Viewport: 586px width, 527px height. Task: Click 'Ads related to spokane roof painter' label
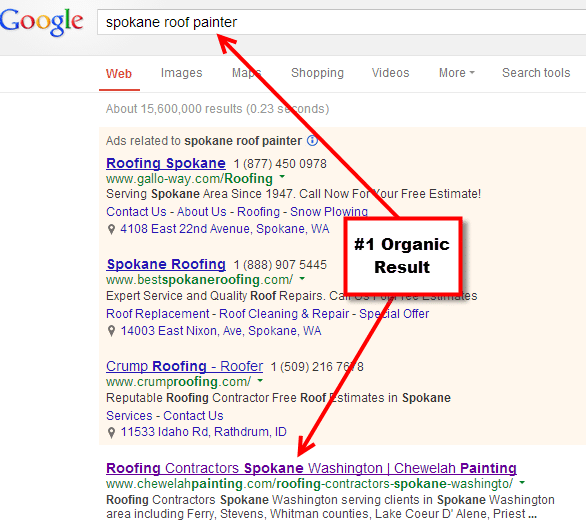click(204, 141)
